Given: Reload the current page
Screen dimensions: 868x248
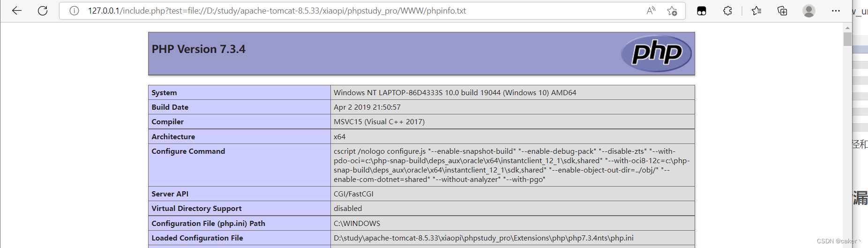Looking at the screenshot, I should (x=43, y=11).
